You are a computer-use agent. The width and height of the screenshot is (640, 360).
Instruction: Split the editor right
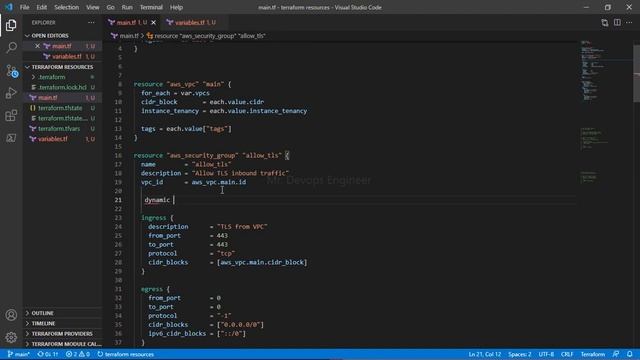coord(617,22)
